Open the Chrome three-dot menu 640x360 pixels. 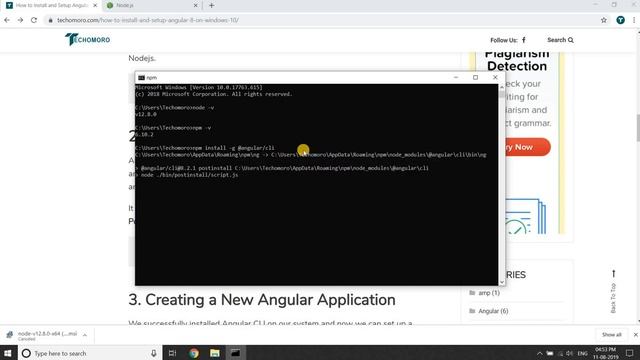click(634, 20)
